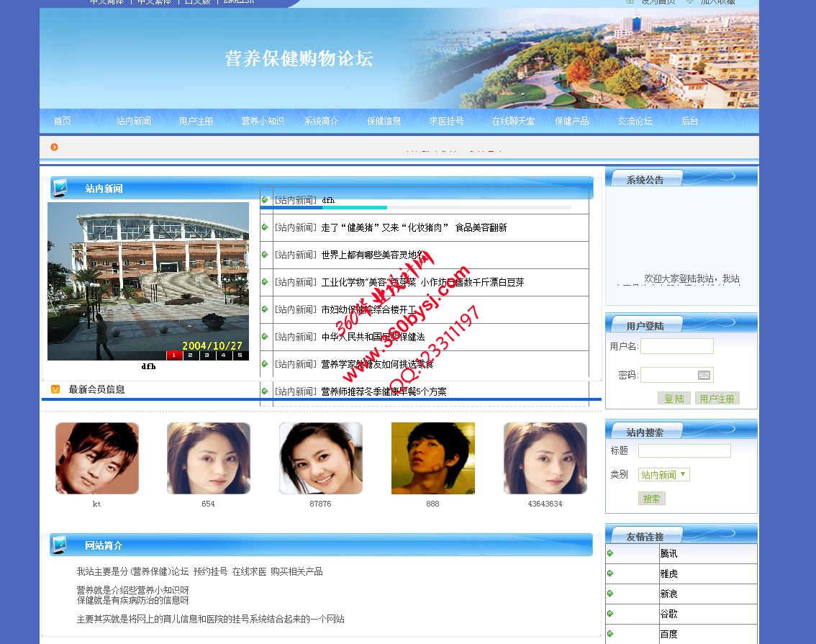The image size is (816, 644).
Task: Open the 新浪 friendly link
Action: pyautogui.click(x=668, y=594)
